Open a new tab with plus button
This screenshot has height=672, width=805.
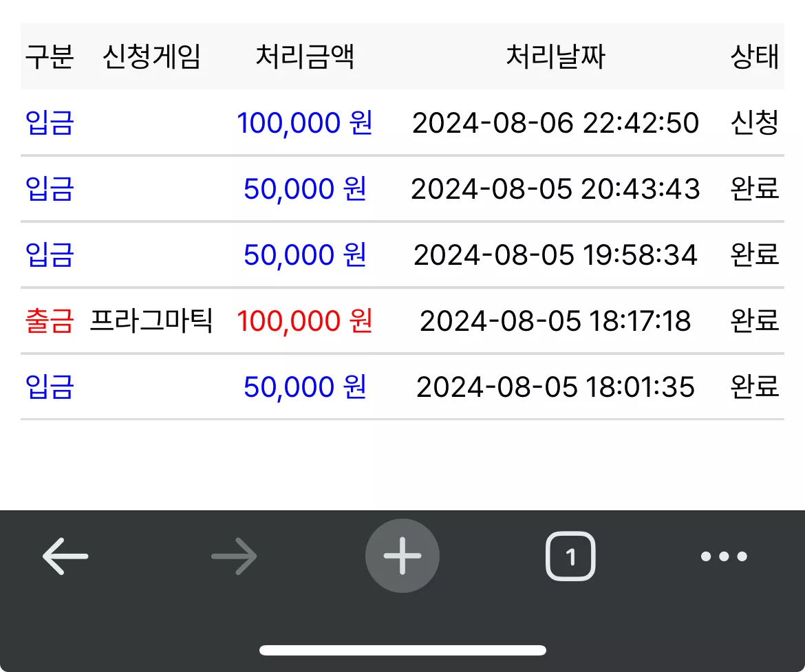point(402,556)
